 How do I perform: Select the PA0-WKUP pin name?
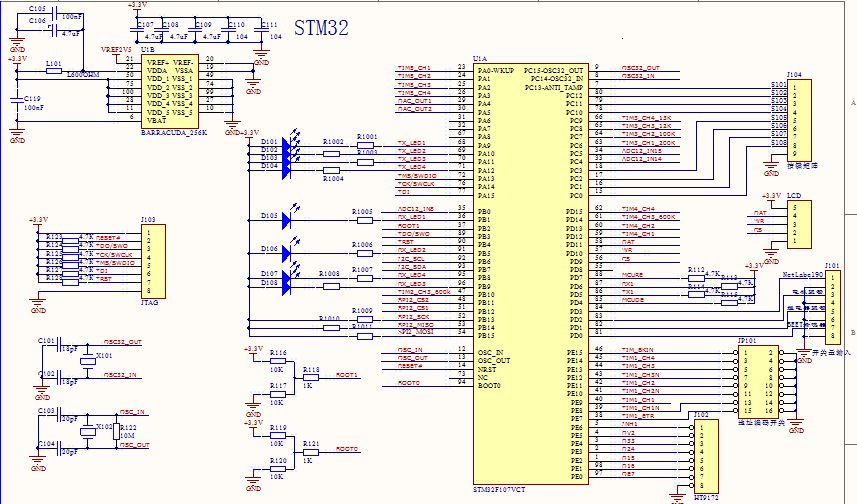pyautogui.click(x=496, y=71)
